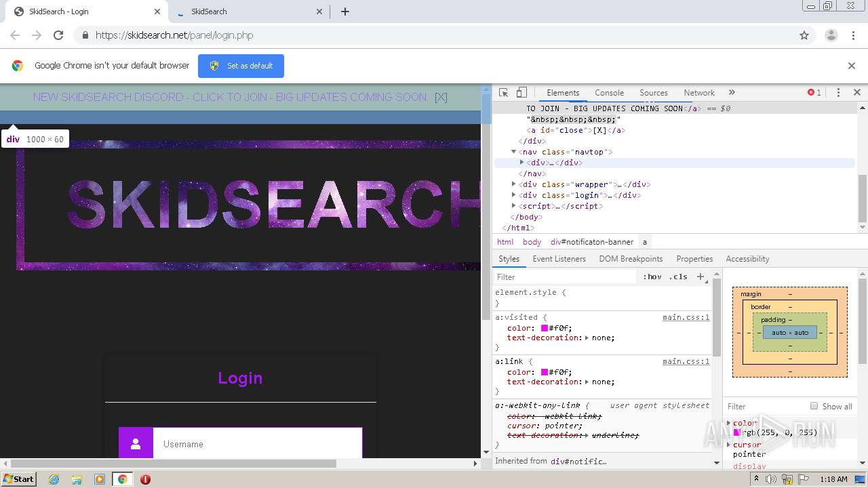Add a new style rule with plus icon
This screenshot has width=868, height=488.
(x=701, y=277)
